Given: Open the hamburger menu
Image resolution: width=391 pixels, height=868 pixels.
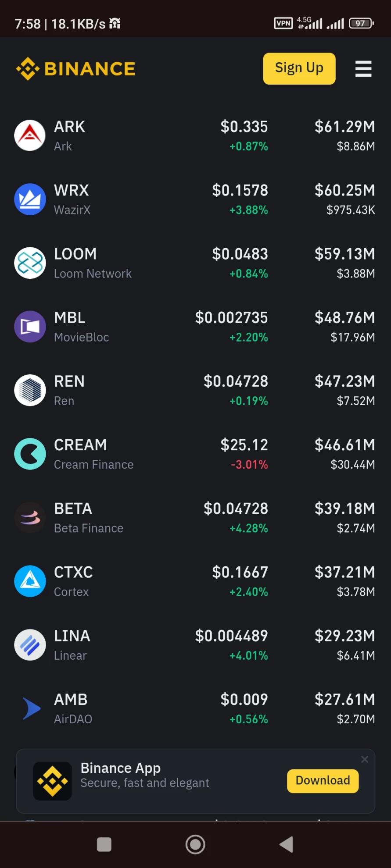Looking at the screenshot, I should [363, 69].
